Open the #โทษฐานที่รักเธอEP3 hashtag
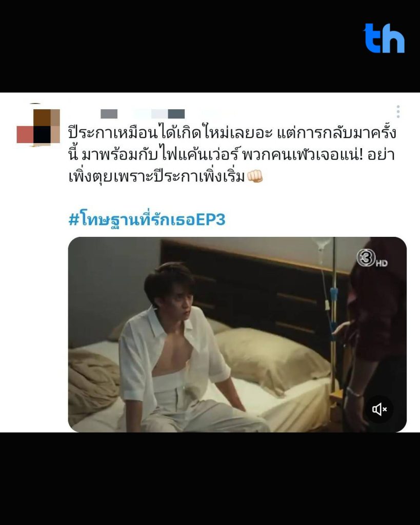 coord(147,219)
